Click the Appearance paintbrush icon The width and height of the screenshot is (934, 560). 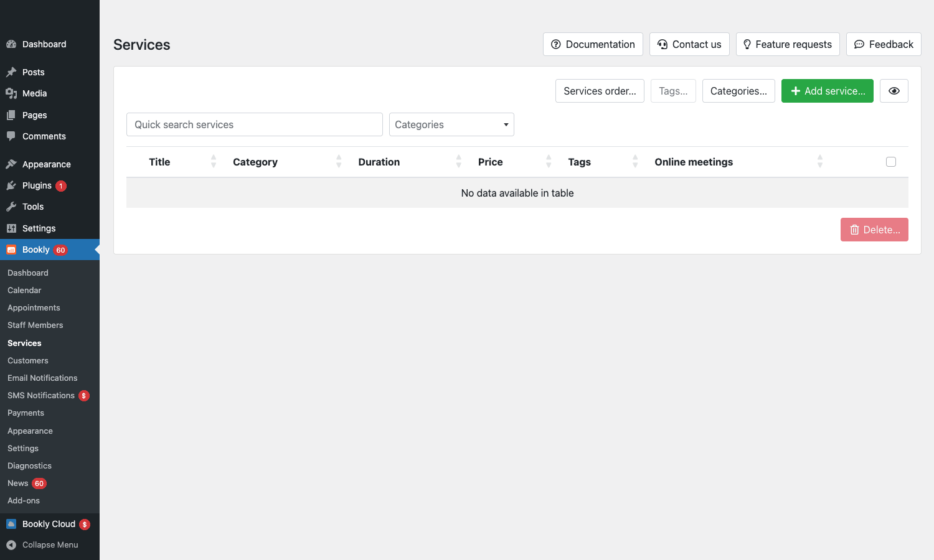pyautogui.click(x=11, y=164)
